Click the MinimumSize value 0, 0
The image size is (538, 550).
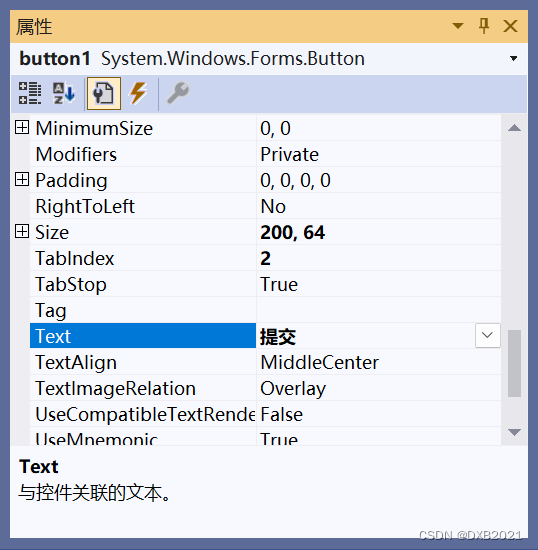(x=275, y=128)
